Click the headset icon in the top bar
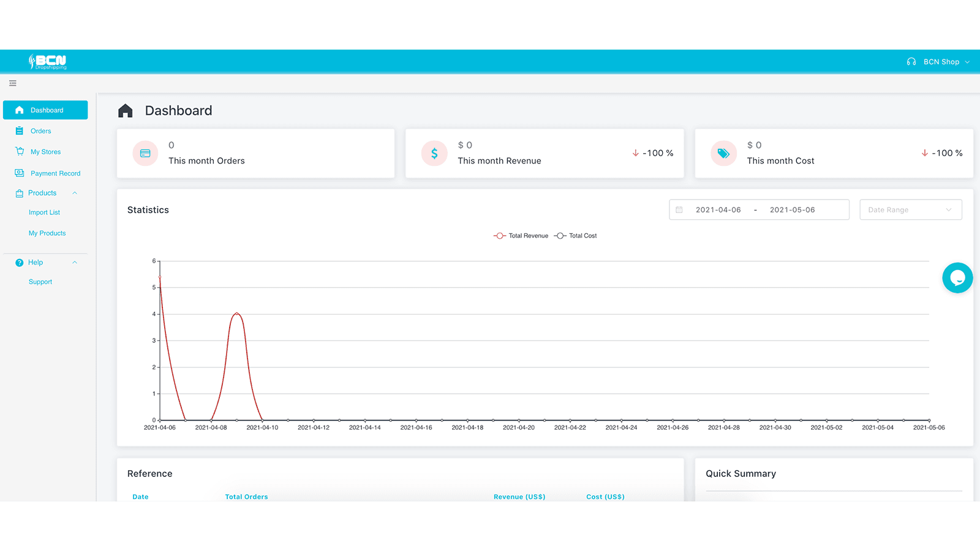Screen dimensions: 980x551 [911, 61]
